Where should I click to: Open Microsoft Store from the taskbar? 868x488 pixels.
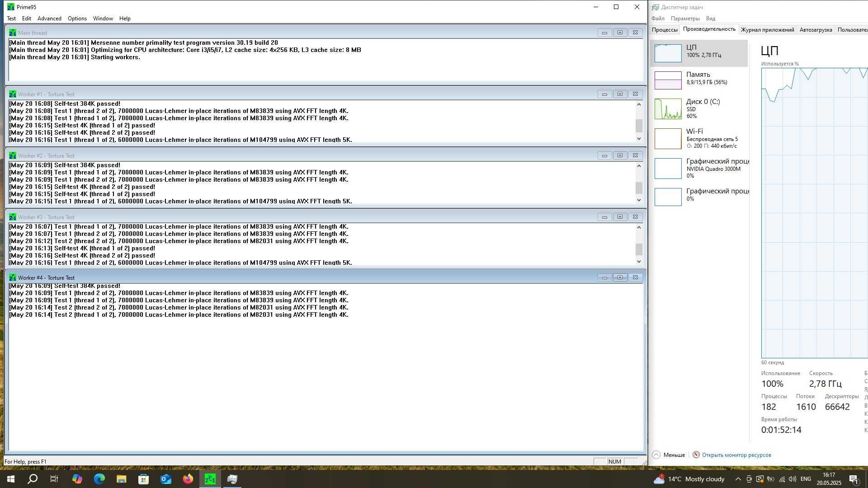[143, 479]
